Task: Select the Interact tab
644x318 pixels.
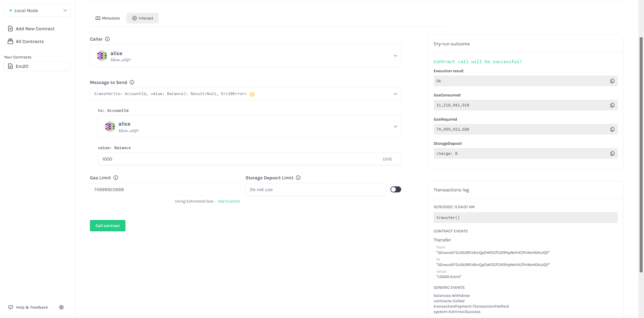Action: coord(142,18)
